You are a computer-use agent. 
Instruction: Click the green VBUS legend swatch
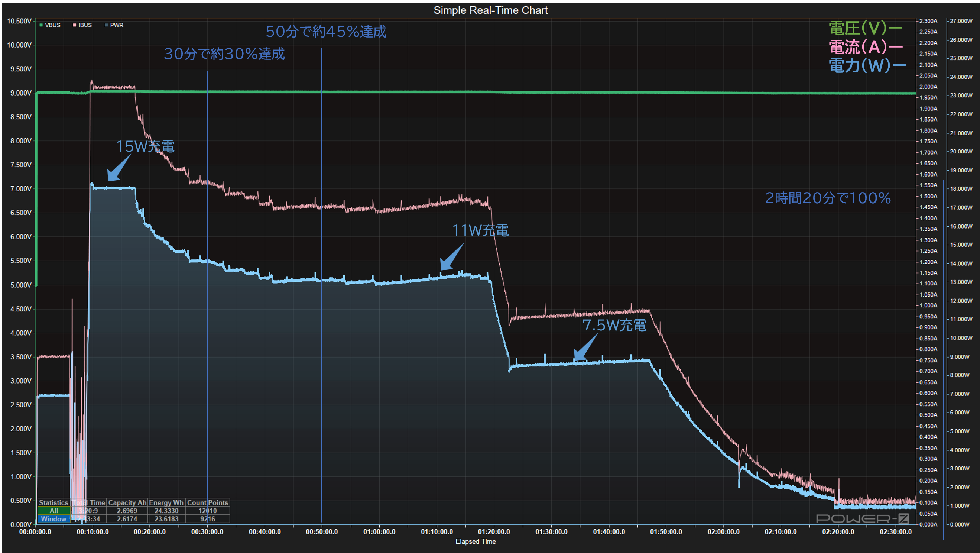[41, 25]
